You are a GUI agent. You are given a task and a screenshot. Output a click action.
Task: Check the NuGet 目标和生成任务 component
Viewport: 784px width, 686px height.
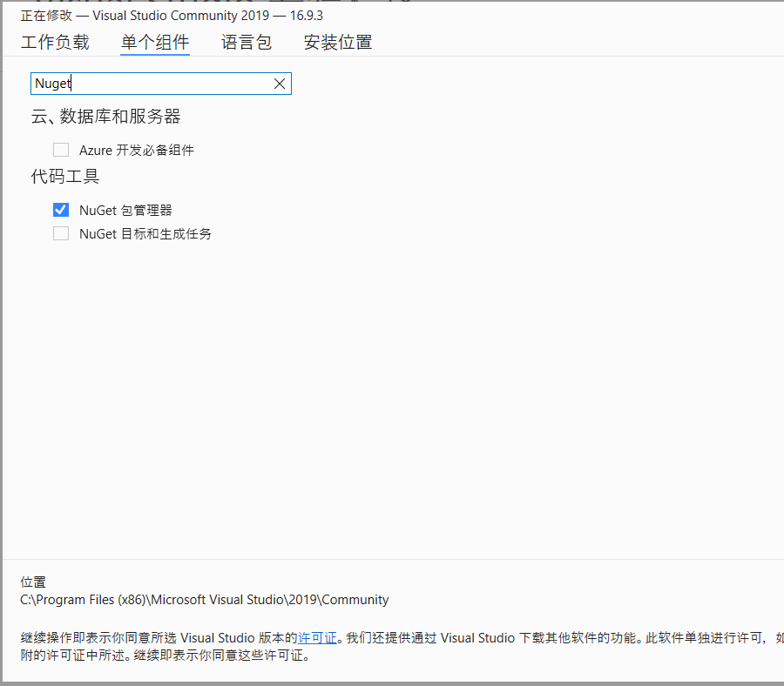coord(60,232)
